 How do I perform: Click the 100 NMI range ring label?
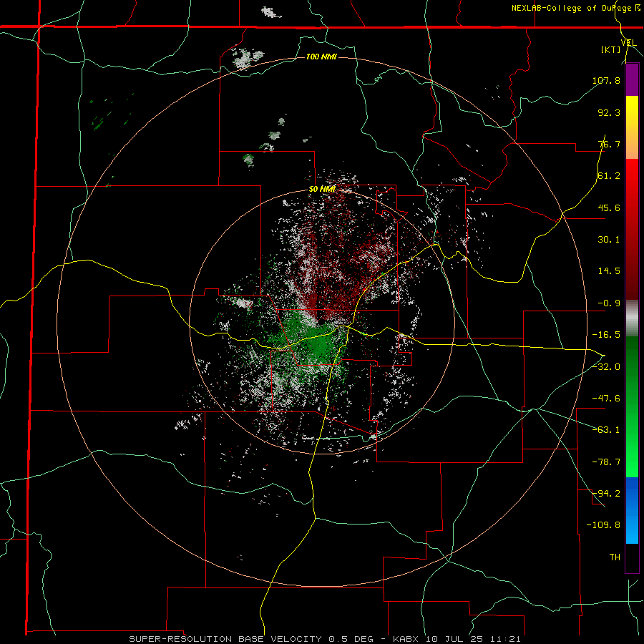[x=321, y=57]
